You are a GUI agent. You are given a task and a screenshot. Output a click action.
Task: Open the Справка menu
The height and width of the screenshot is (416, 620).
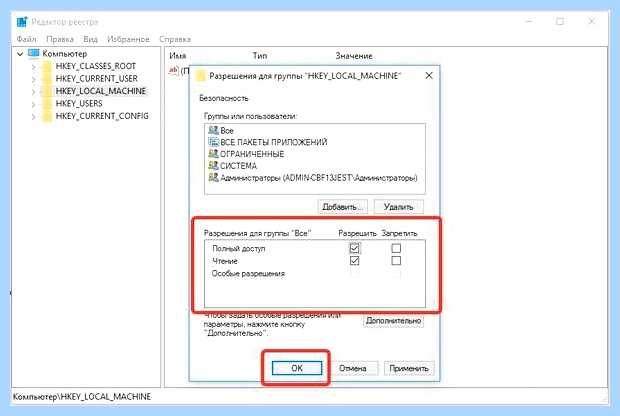point(175,39)
